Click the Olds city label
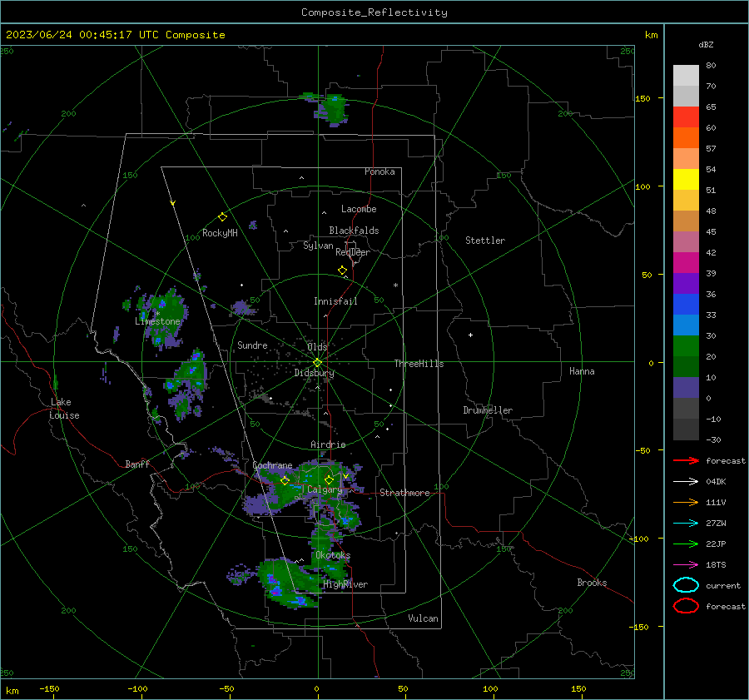Screen dimensions: 749x700 pos(317,347)
